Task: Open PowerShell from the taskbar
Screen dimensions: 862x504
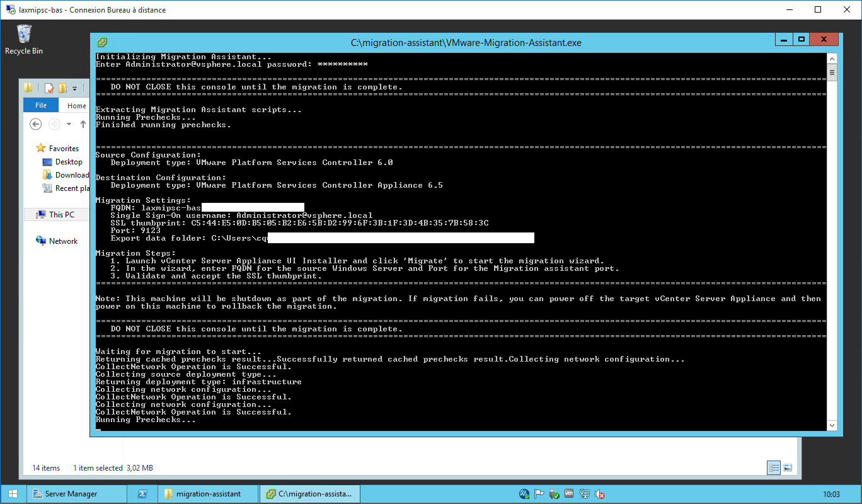Action: pos(142,494)
